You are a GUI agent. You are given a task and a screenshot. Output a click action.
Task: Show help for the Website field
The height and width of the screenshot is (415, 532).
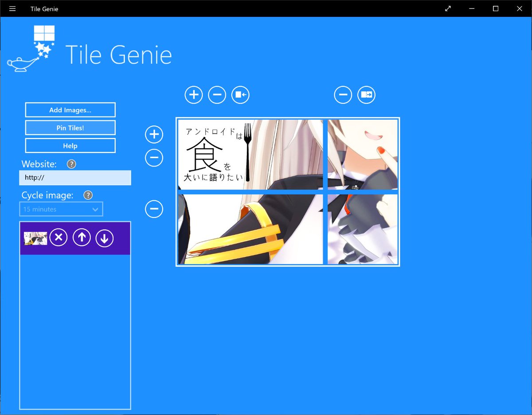pos(71,164)
